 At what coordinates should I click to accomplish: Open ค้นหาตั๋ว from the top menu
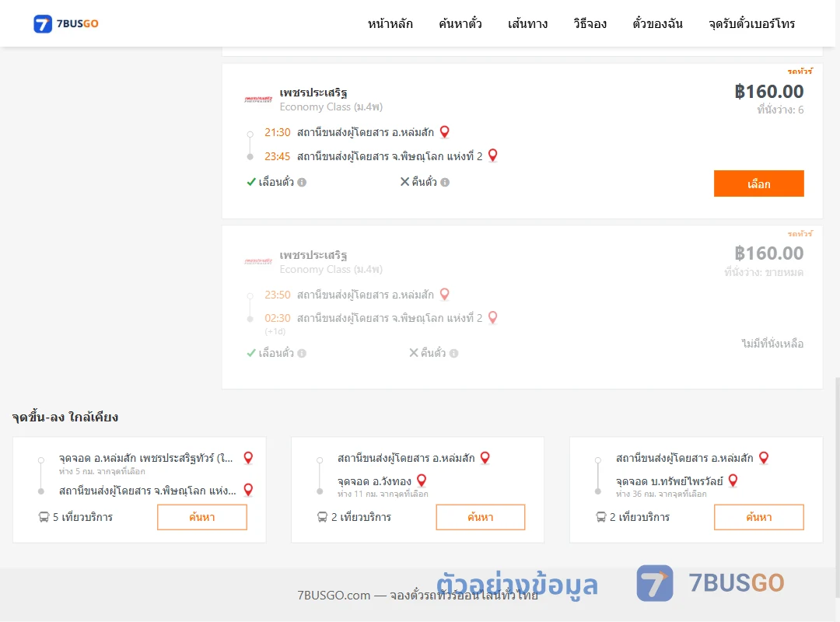(460, 23)
